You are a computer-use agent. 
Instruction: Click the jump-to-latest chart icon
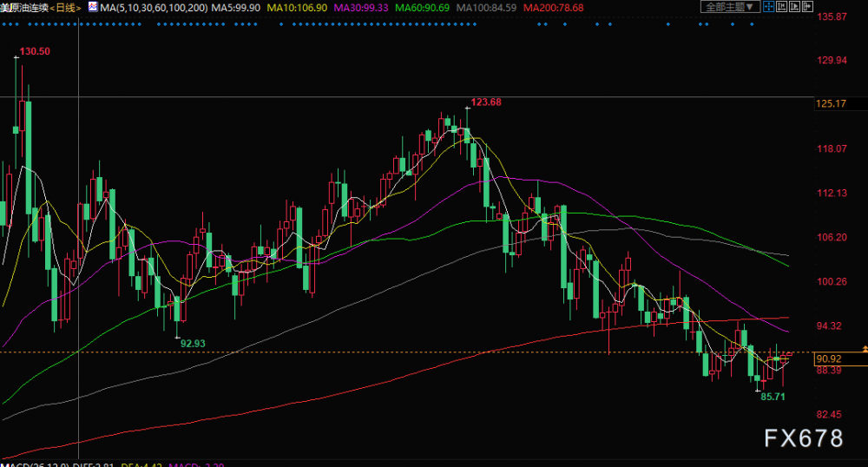click(807, 7)
